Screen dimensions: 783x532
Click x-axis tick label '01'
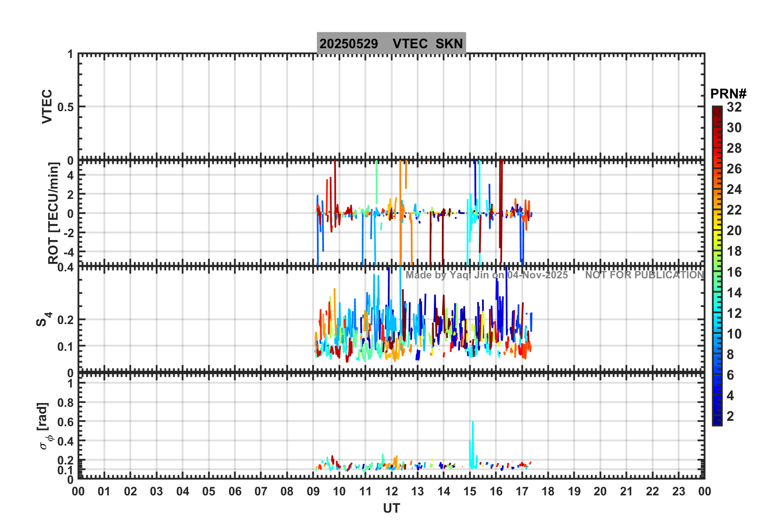click(x=104, y=491)
